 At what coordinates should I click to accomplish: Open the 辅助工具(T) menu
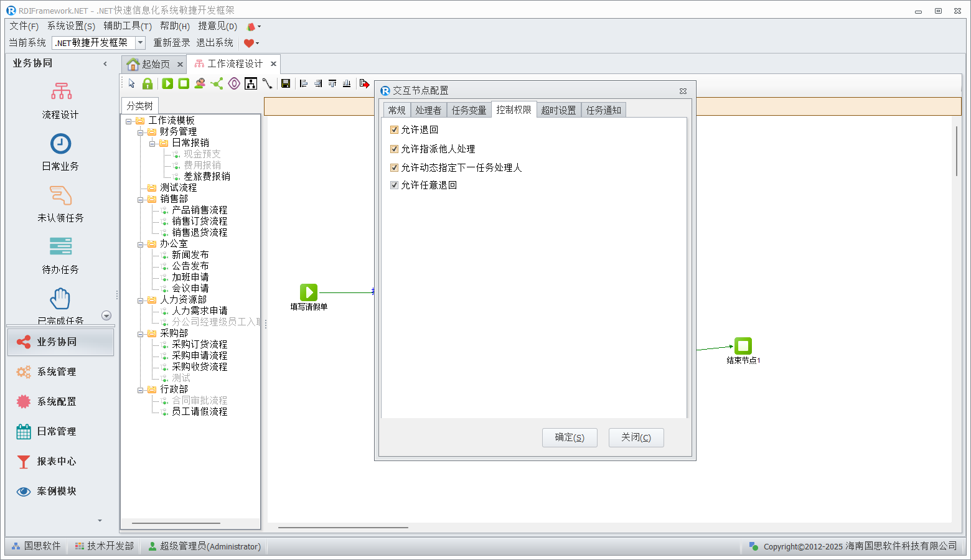[128, 26]
